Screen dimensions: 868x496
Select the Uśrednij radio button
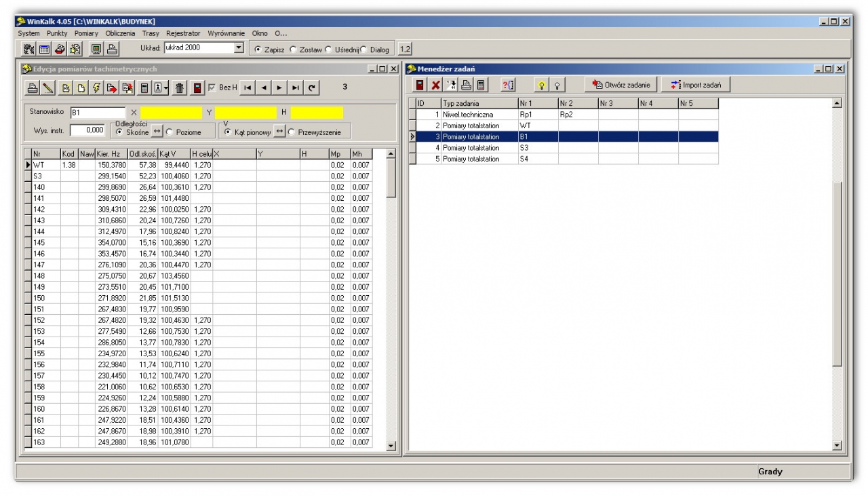point(329,50)
